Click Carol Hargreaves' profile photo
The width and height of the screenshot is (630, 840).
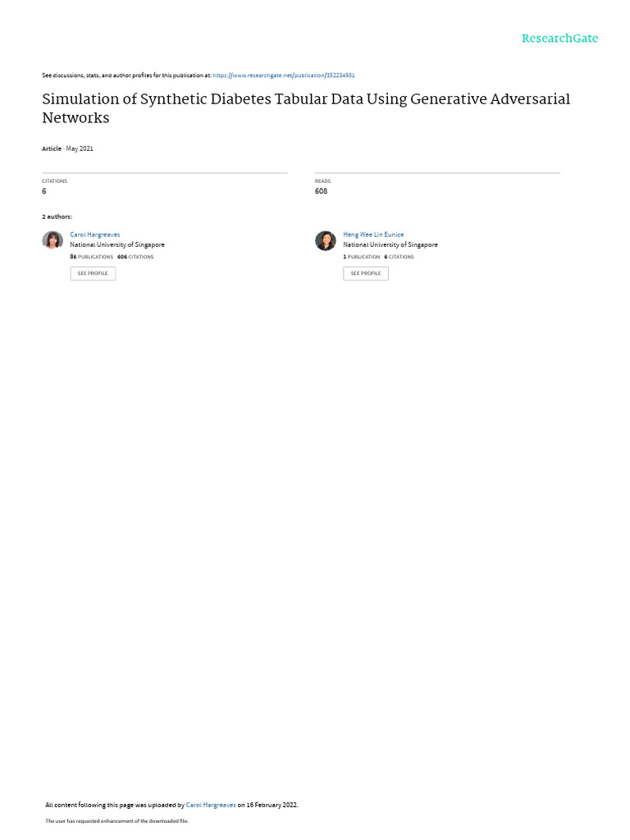(52, 240)
